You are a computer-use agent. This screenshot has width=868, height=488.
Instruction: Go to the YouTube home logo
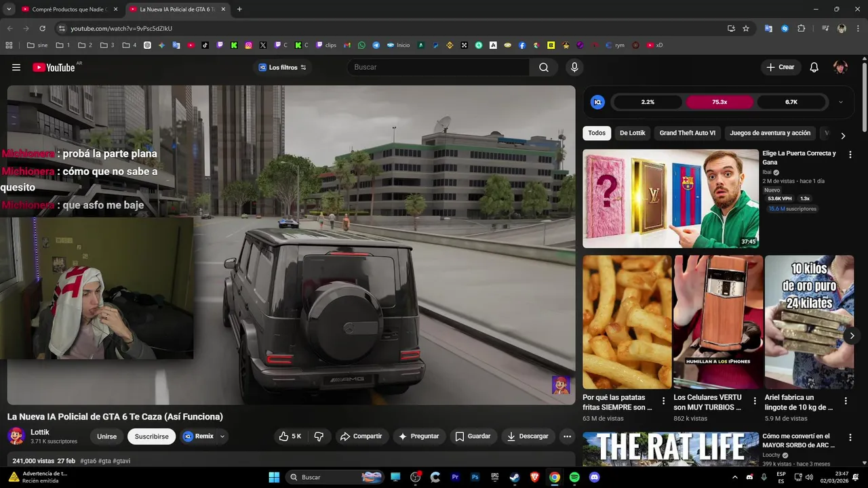[x=54, y=67]
